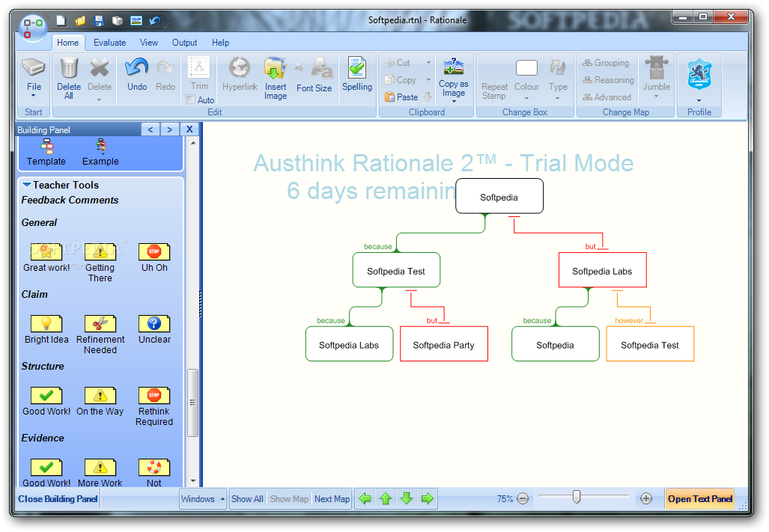This screenshot has height=532, width=769.
Task: Open the Help tab
Action: pyautogui.click(x=220, y=43)
